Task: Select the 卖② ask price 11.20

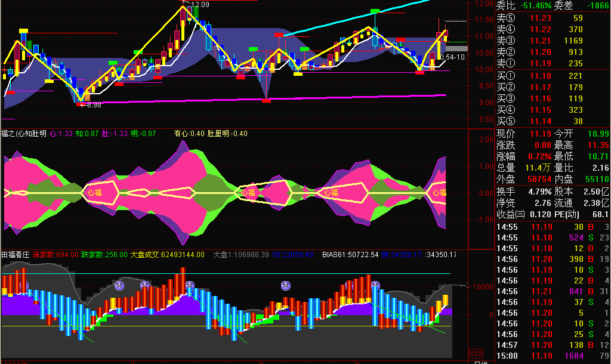Action: (x=541, y=52)
